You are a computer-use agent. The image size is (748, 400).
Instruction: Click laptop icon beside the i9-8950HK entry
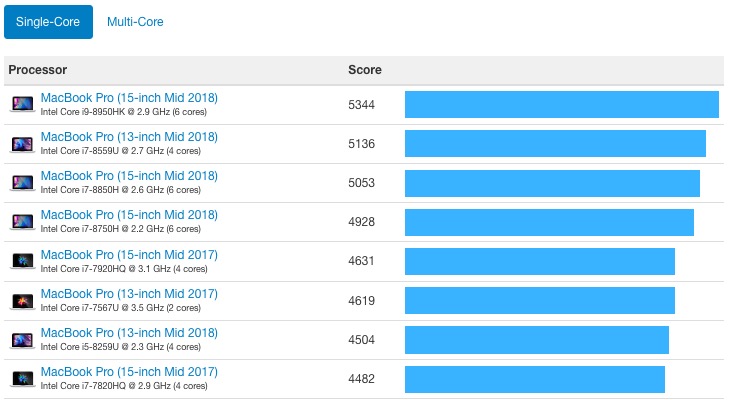coord(22,104)
